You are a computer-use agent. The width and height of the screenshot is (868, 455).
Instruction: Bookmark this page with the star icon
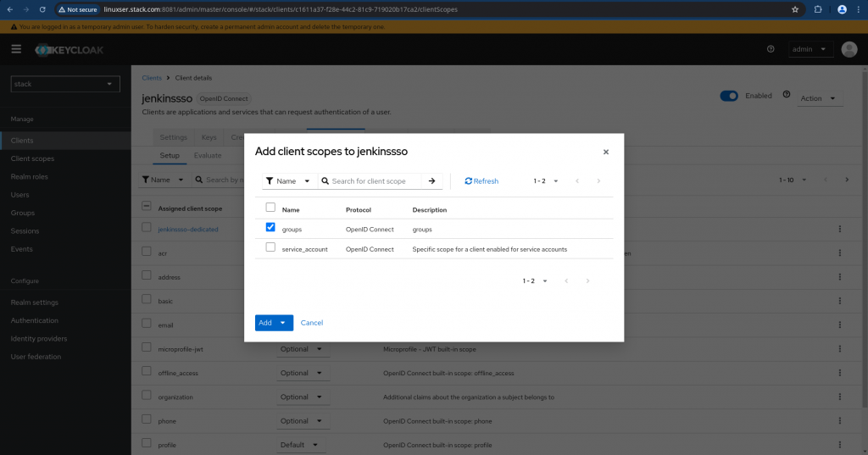coord(795,9)
